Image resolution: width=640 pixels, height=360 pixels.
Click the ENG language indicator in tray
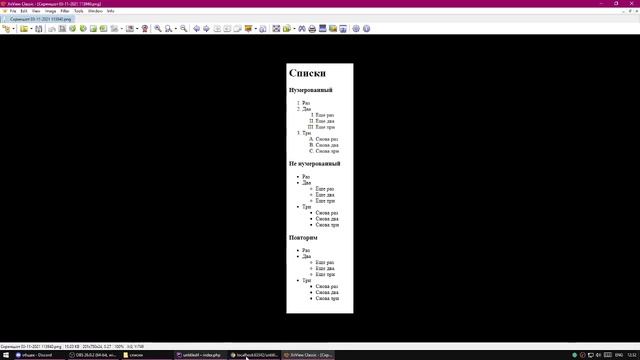click(619, 355)
